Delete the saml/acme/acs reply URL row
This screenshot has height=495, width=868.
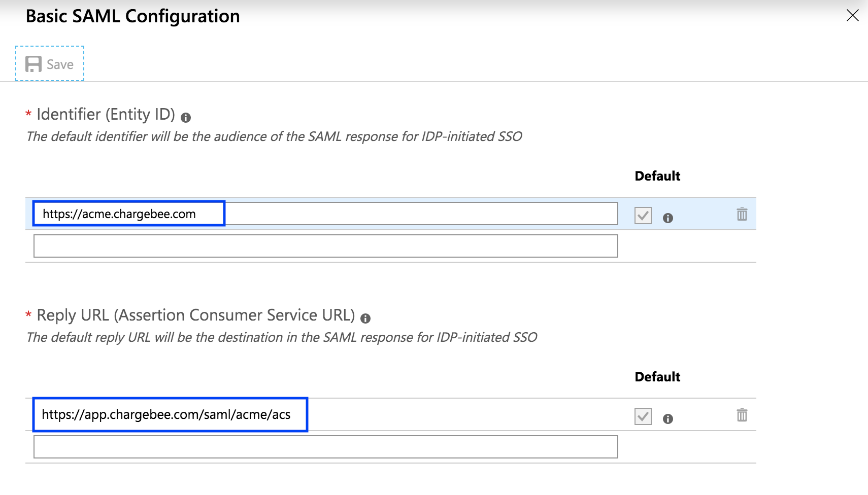742,415
